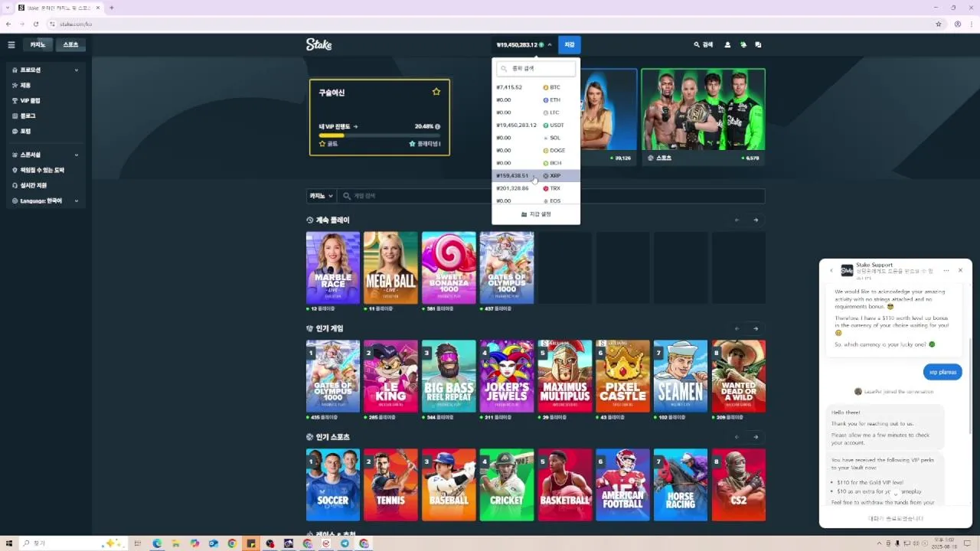The image size is (980, 551).
Task: Switch to the 카지노 tab
Action: [38, 45]
